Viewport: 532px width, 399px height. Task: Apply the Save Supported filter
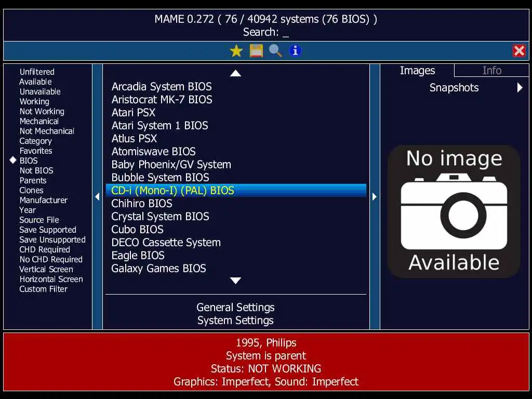coord(48,230)
